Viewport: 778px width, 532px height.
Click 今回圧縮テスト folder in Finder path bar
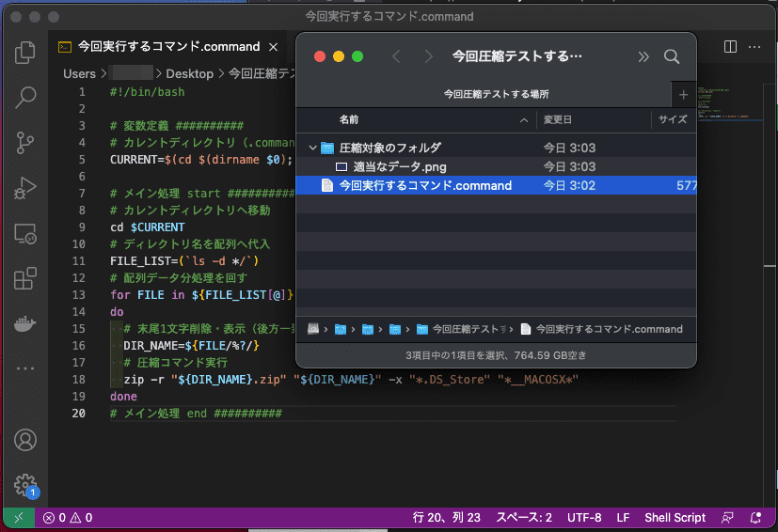463,329
